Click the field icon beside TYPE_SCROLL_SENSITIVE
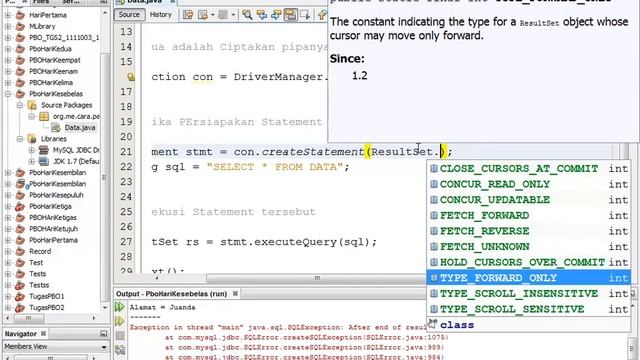 point(434,309)
